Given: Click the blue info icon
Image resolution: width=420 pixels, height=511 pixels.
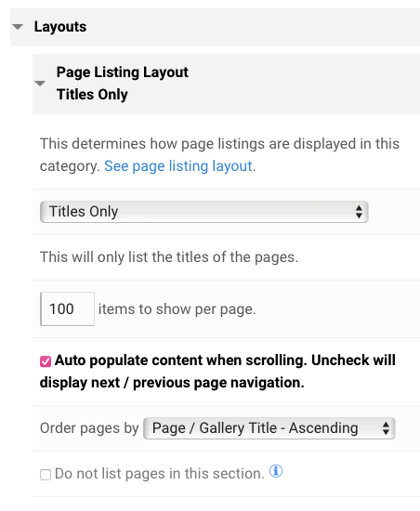Looking at the screenshot, I should [x=276, y=471].
